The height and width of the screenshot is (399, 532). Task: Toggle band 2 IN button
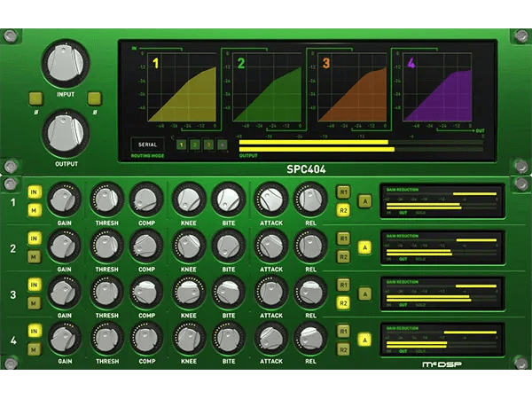pos(35,239)
